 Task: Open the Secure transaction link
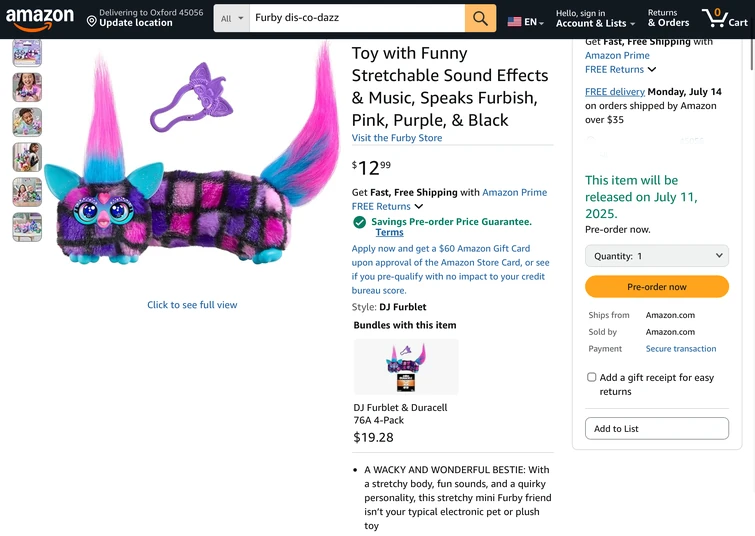tap(680, 349)
